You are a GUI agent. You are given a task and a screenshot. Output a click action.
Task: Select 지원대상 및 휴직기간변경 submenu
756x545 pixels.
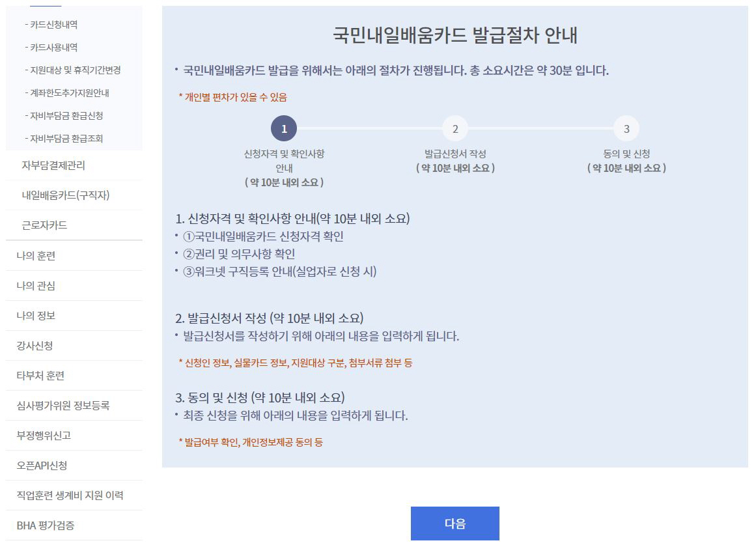pos(73,70)
